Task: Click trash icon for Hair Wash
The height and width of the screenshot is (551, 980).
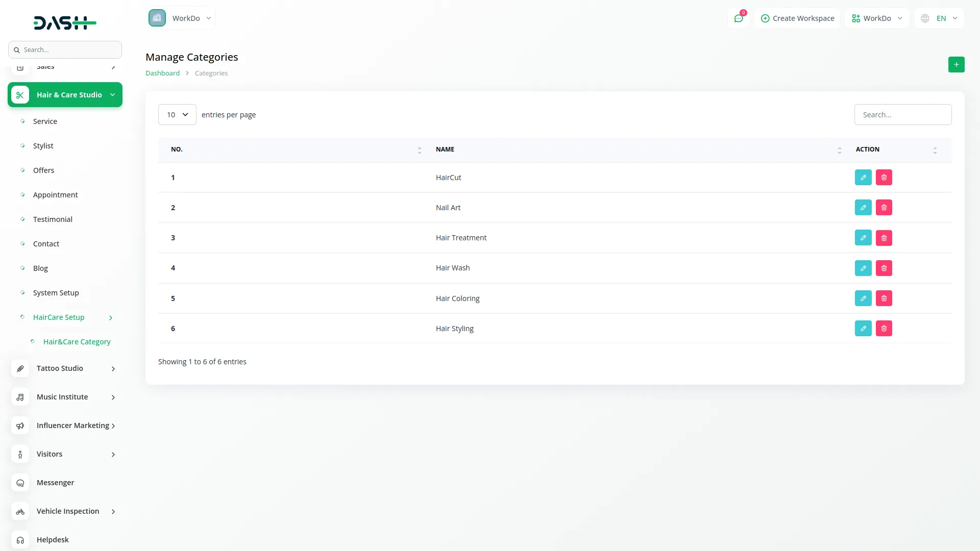Action: pos(884,268)
